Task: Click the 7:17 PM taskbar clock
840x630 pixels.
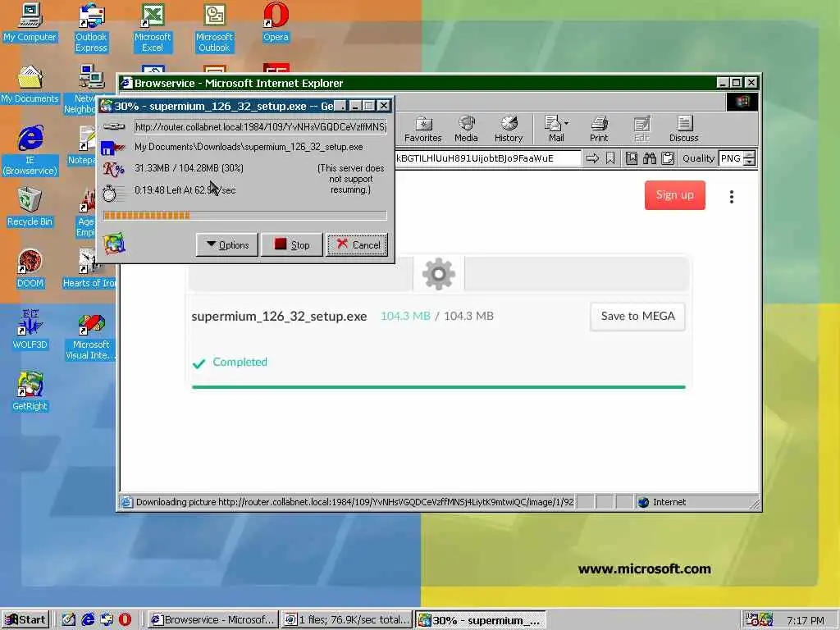Action: click(806, 620)
